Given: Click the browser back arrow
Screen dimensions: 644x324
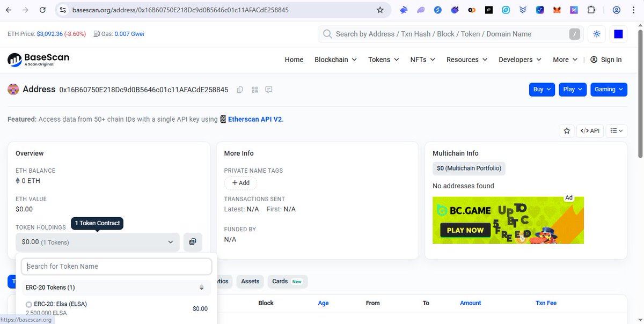Looking at the screenshot, I should 9,10.
